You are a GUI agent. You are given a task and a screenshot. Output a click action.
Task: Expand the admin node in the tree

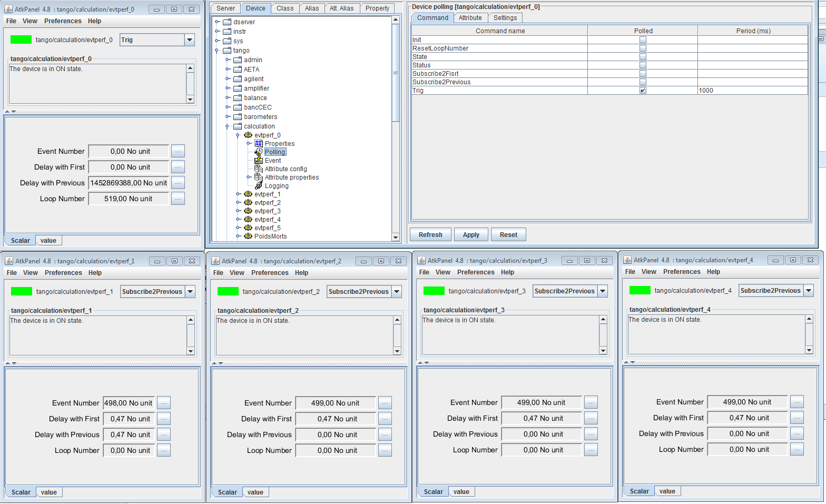[227, 60]
